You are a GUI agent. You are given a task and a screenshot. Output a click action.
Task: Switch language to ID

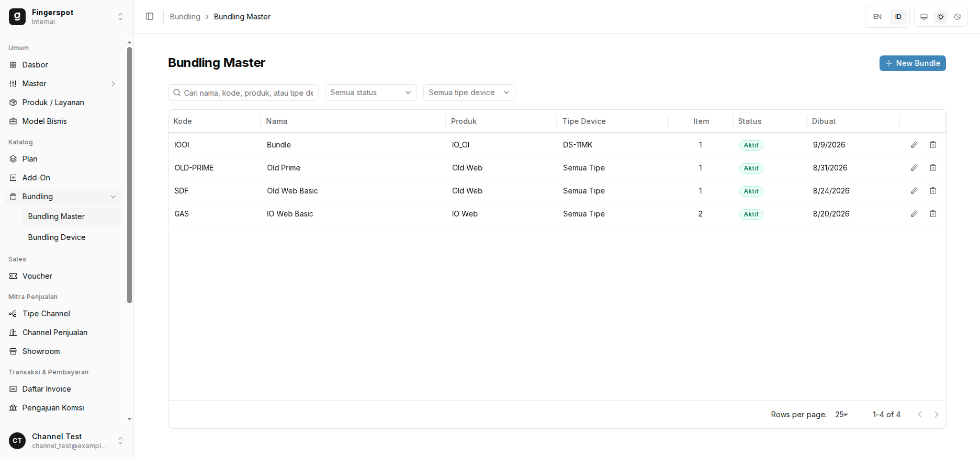pyautogui.click(x=898, y=17)
